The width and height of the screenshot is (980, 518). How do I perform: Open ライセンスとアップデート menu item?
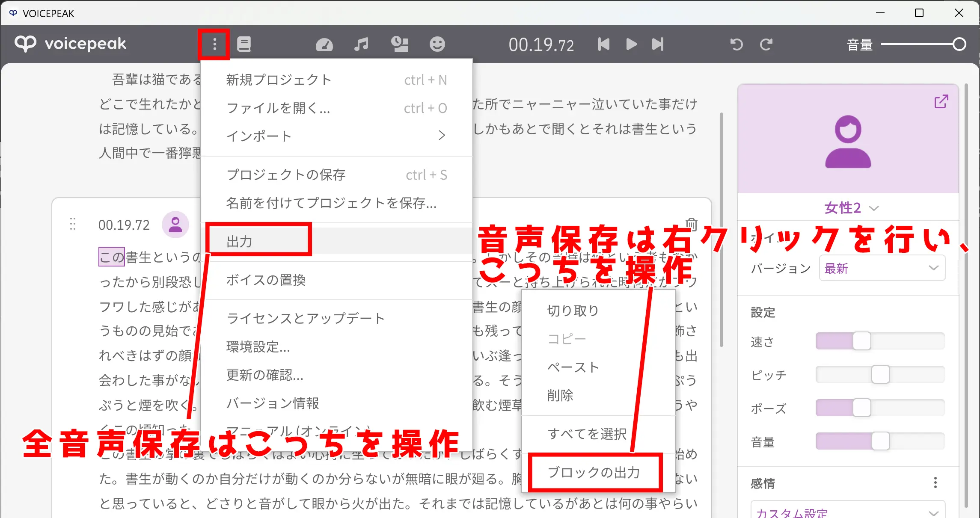337,318
